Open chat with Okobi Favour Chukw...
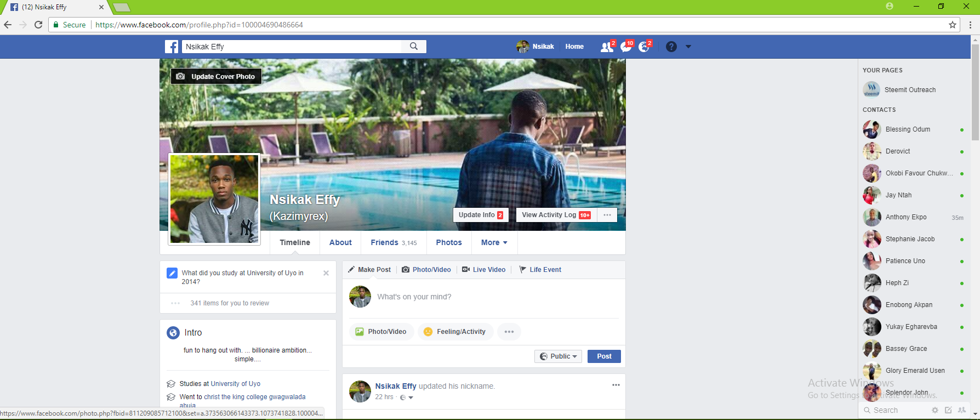Screen dimensions: 980x420 tap(913, 173)
